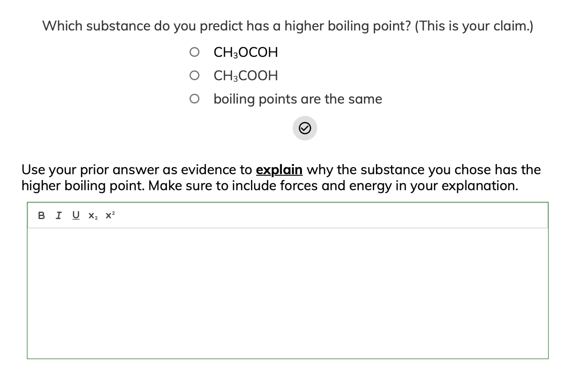Click the checkmark submit icon below the choices
The height and width of the screenshot is (371, 588).
pos(305,128)
